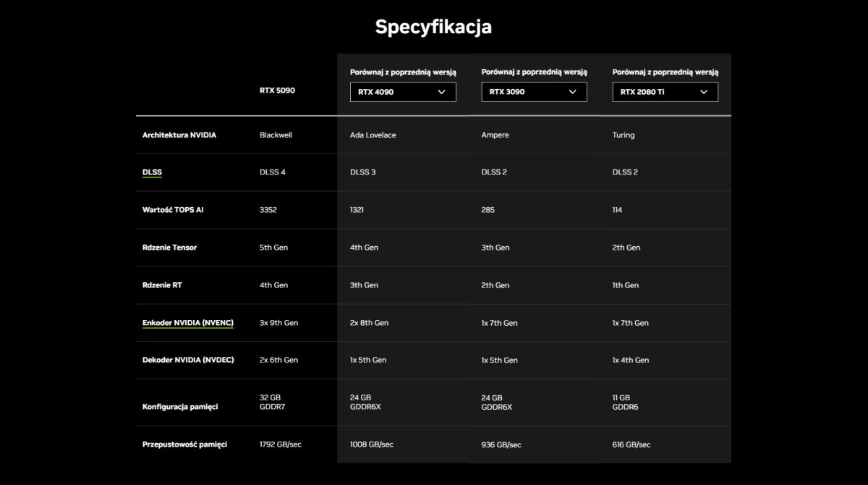
Task: Open the RTX 4090 comparison dropdown
Action: tap(403, 92)
